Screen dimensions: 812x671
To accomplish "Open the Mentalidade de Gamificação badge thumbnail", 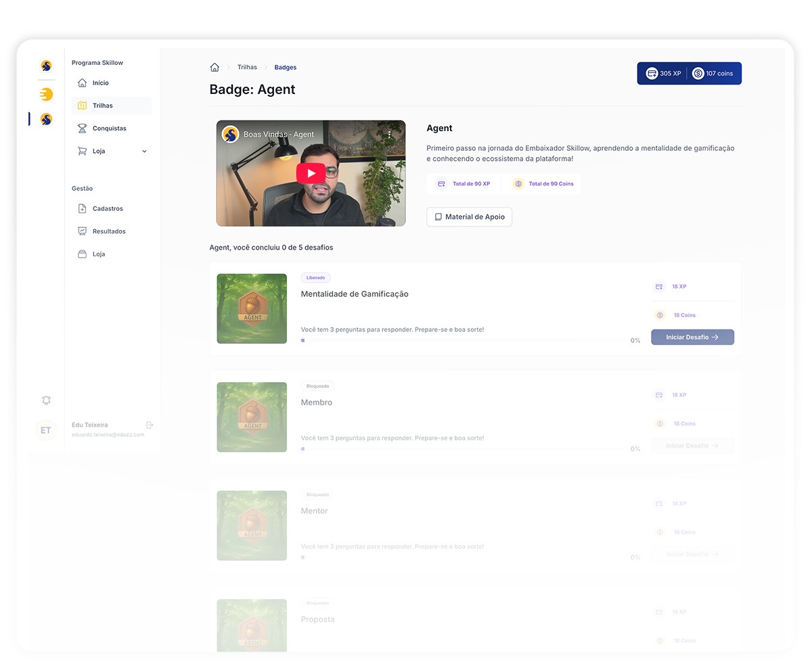I will point(252,308).
